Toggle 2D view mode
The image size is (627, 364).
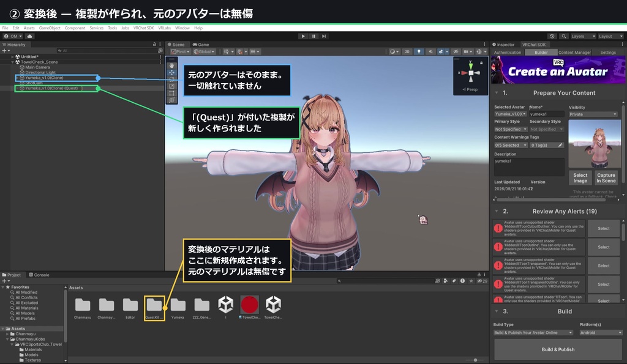click(x=407, y=51)
